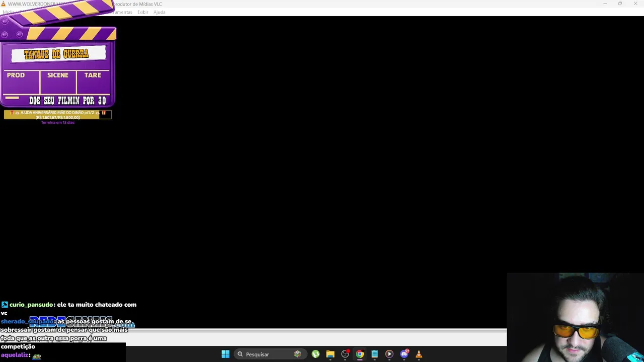Minimize the VLC window
This screenshot has height=362, width=644.
coord(605,4)
